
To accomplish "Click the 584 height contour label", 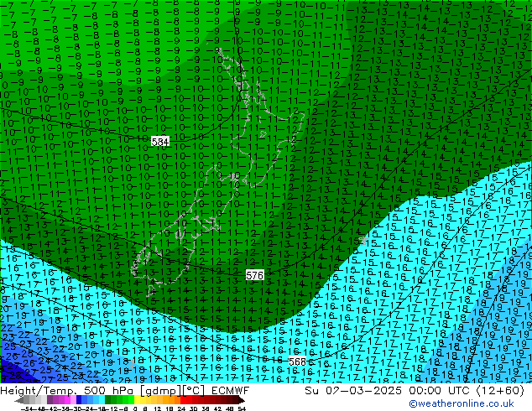I will (160, 142).
